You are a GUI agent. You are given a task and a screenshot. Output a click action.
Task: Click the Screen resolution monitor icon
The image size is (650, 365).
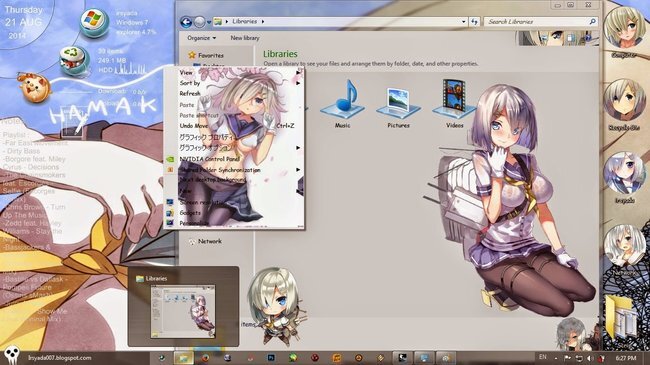pos(170,202)
